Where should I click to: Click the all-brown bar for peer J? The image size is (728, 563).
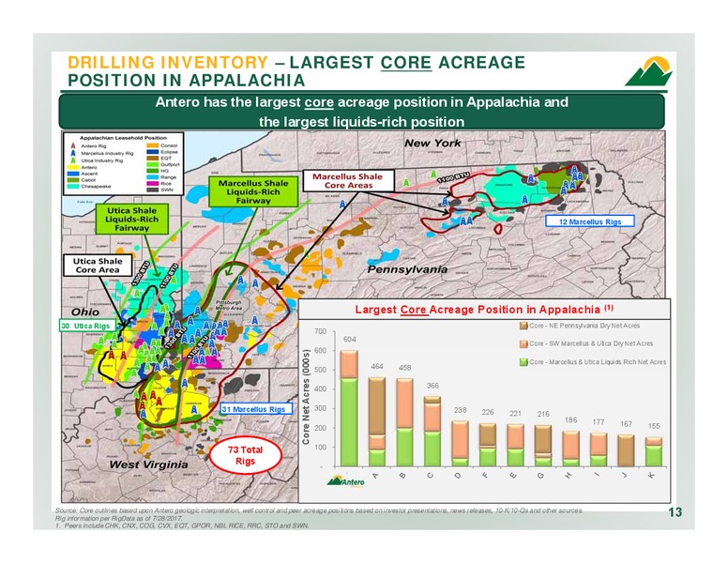[626, 450]
